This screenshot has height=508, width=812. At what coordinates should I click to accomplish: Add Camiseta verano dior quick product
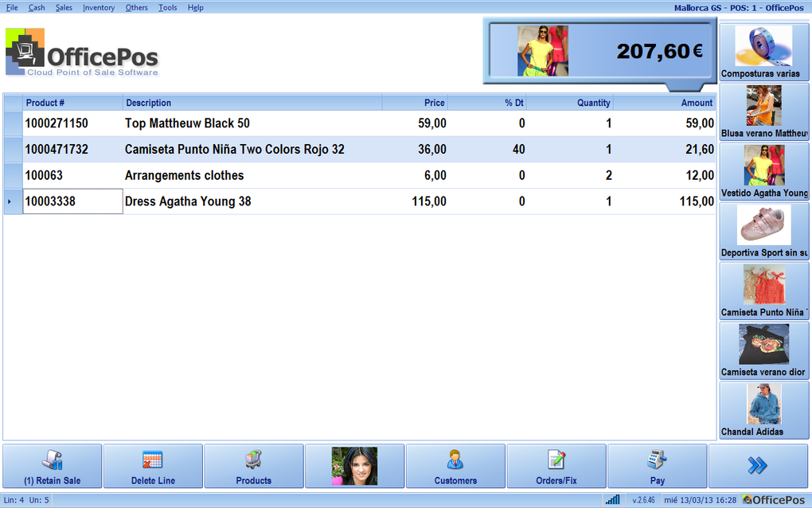pyautogui.click(x=764, y=350)
